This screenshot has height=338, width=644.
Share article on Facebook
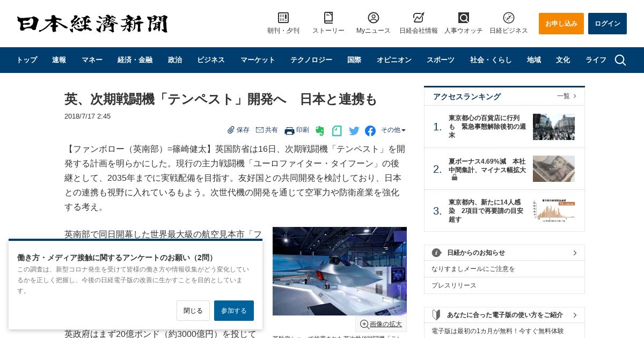point(370,130)
